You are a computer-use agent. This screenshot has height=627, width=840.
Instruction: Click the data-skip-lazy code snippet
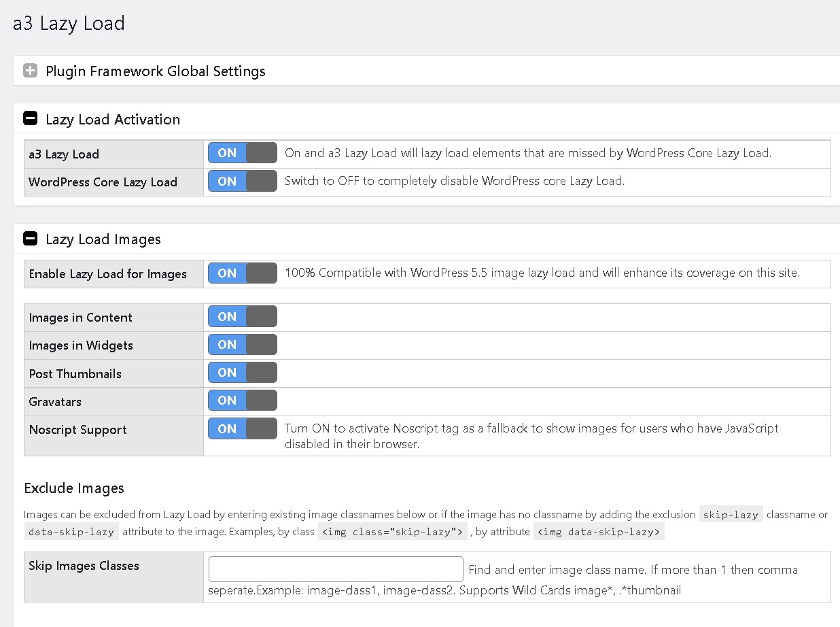[71, 532]
